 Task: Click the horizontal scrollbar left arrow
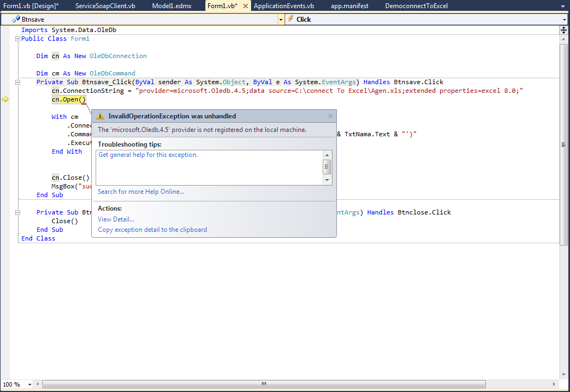(37, 384)
